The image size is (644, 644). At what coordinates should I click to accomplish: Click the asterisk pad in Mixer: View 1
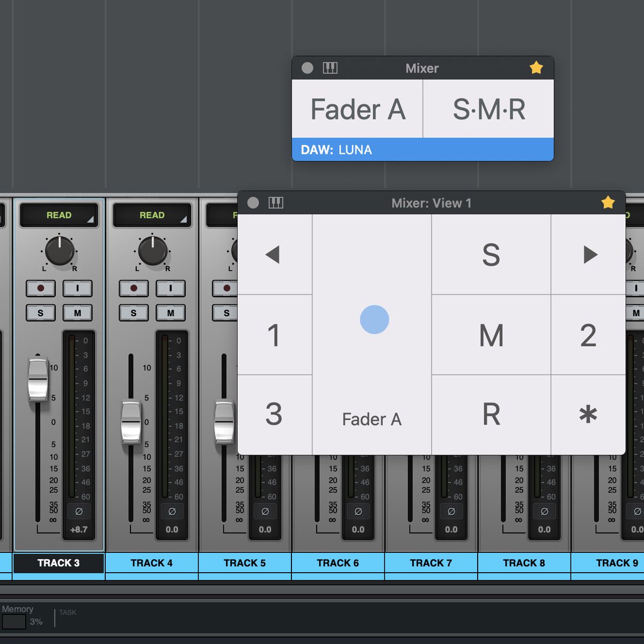point(589,414)
